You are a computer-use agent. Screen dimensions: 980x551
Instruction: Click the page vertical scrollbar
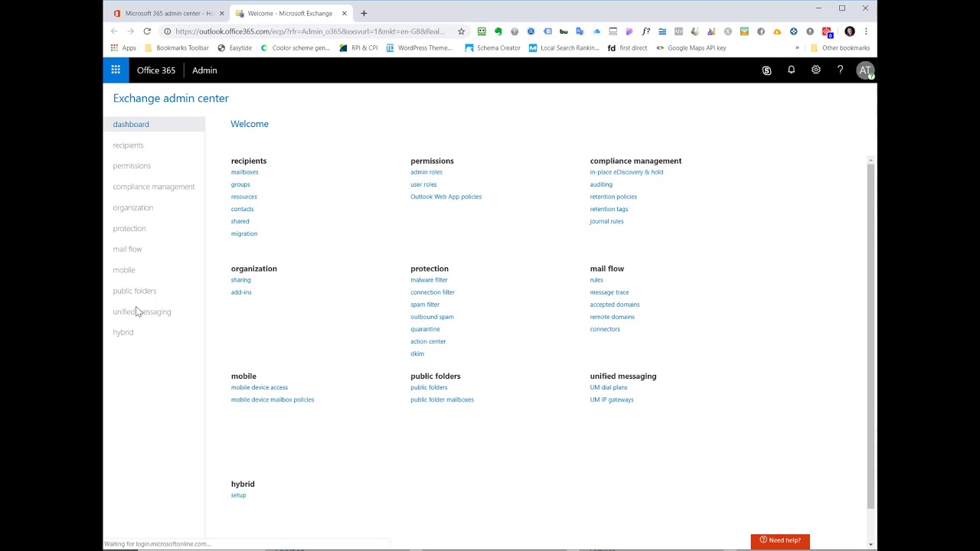click(871, 335)
